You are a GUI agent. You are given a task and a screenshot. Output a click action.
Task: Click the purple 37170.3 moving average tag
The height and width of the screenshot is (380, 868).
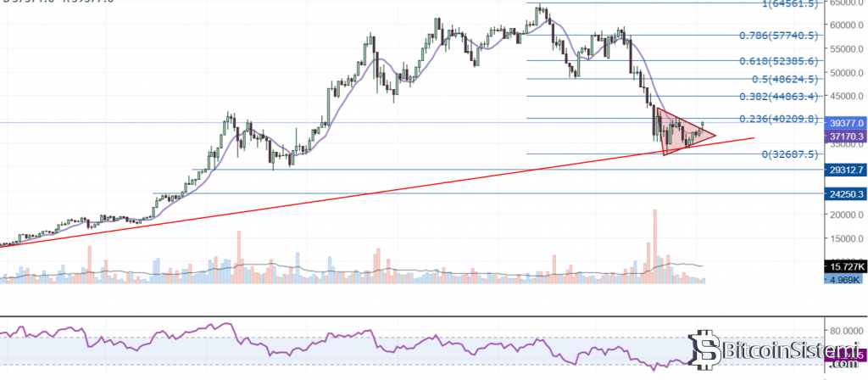click(x=843, y=136)
